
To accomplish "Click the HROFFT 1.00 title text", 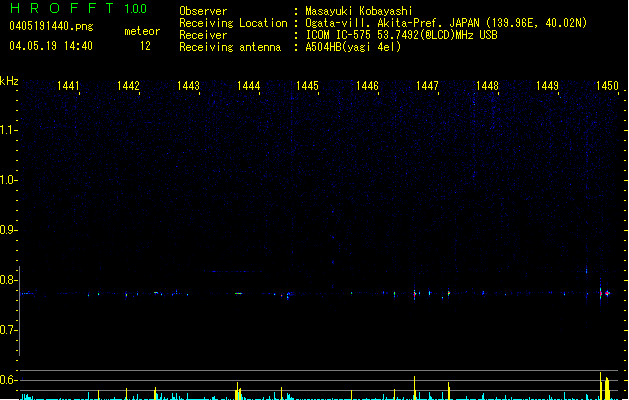I will pos(79,8).
